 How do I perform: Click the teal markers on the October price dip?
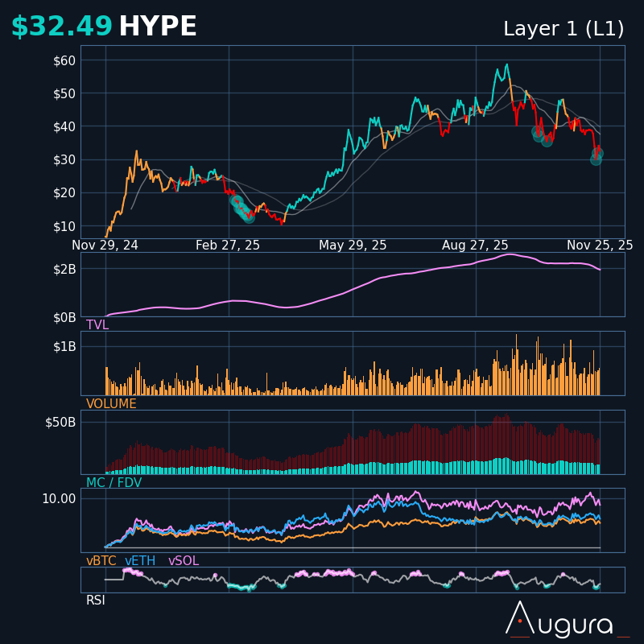(541, 135)
